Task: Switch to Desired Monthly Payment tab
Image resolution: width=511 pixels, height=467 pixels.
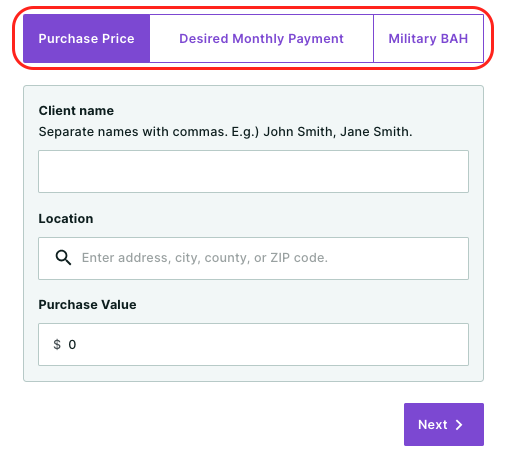Action: tap(261, 38)
